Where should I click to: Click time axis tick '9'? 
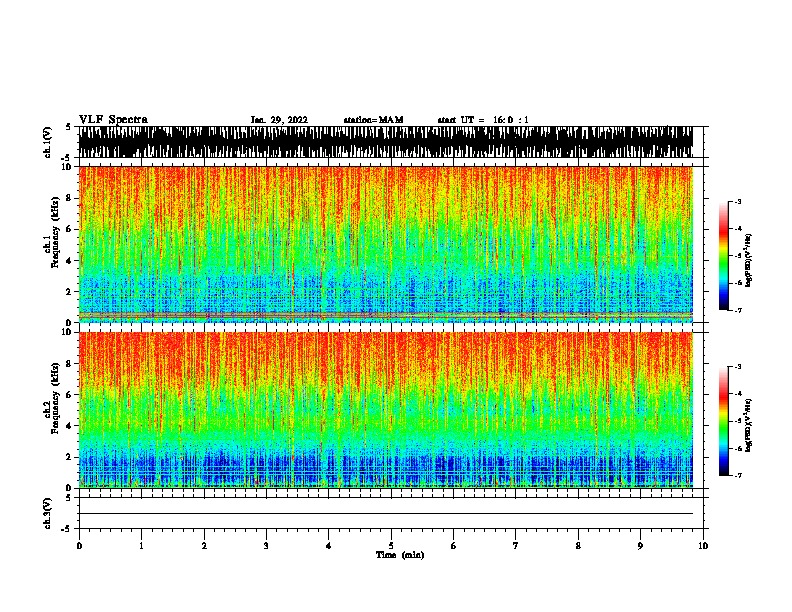tap(640, 546)
